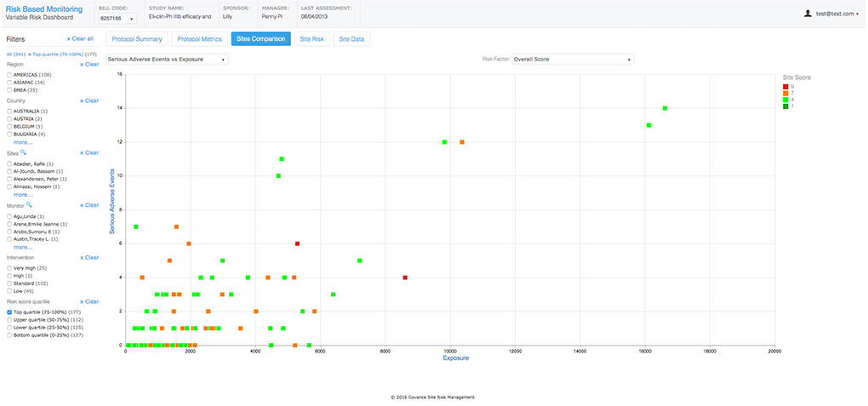Expand the Risk Factor Overall Score dropdown
The width and height of the screenshot is (868, 406).
pyautogui.click(x=573, y=59)
